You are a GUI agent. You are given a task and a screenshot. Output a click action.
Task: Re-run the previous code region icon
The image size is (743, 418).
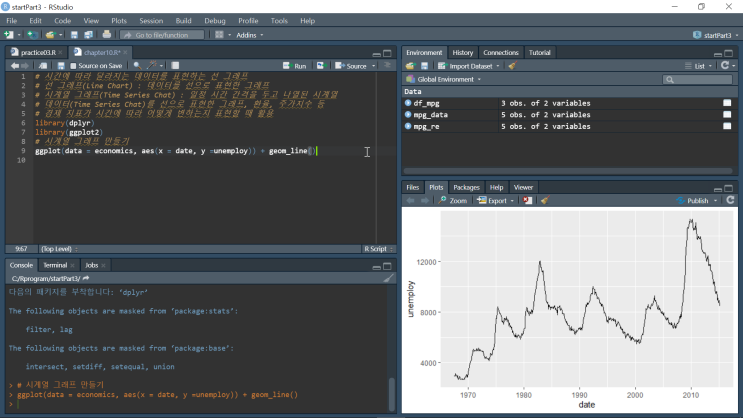click(321, 66)
